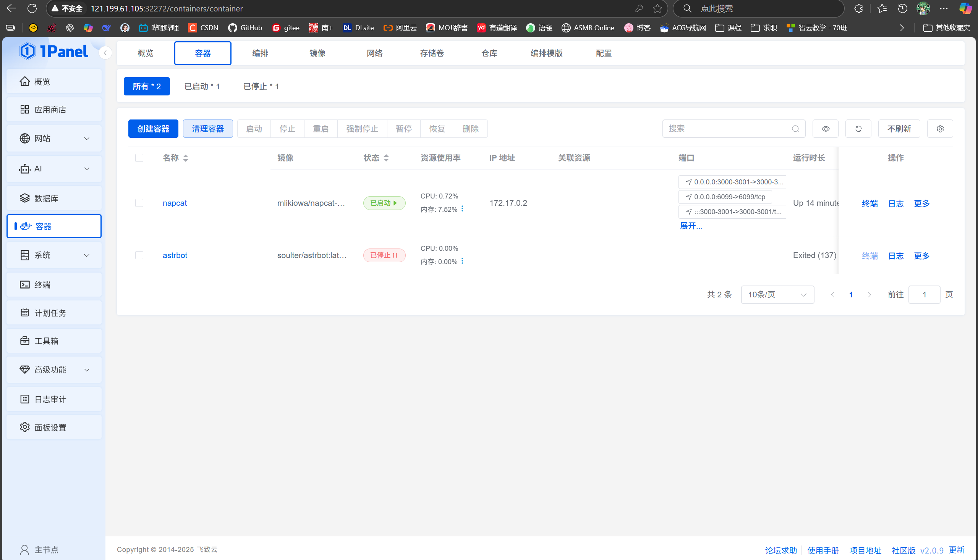
Task: Click the 1Panel logo
Action: [54, 51]
